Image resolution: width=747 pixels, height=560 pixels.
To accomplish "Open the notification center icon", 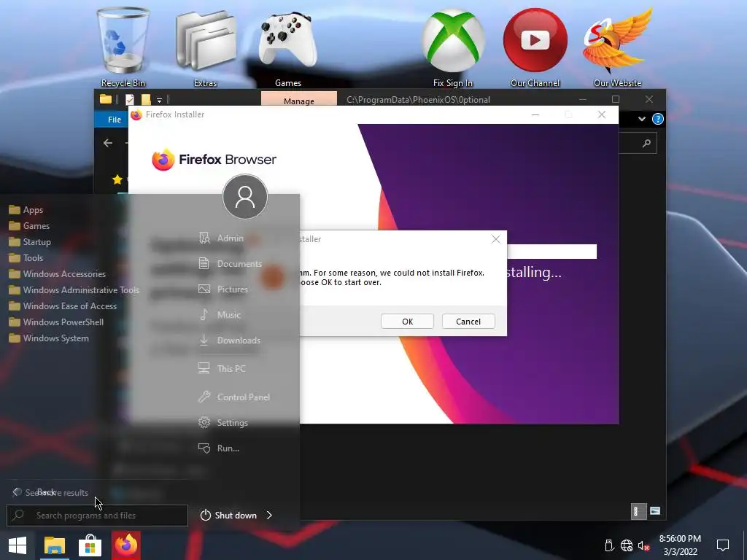I will (x=723, y=545).
